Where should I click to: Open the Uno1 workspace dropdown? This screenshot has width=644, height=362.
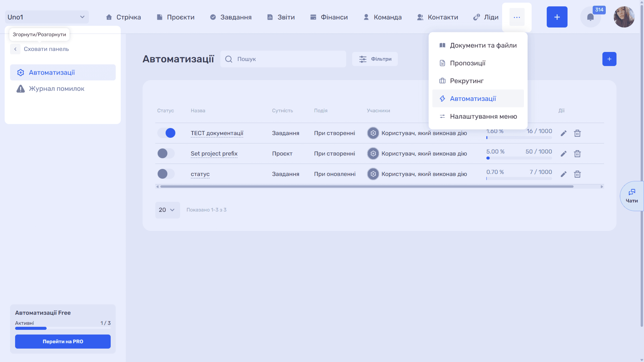coord(47,17)
